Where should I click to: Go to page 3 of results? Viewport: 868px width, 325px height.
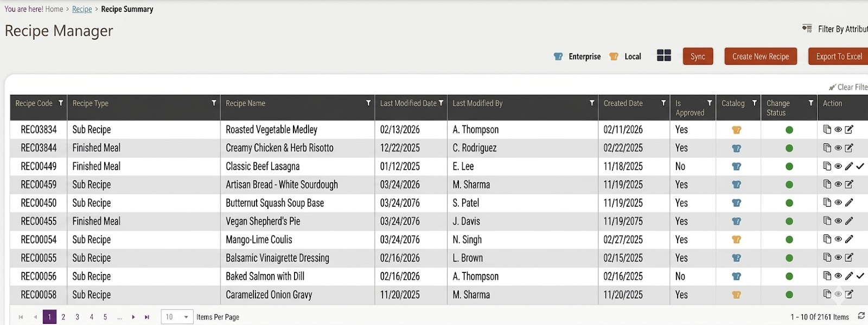click(77, 317)
